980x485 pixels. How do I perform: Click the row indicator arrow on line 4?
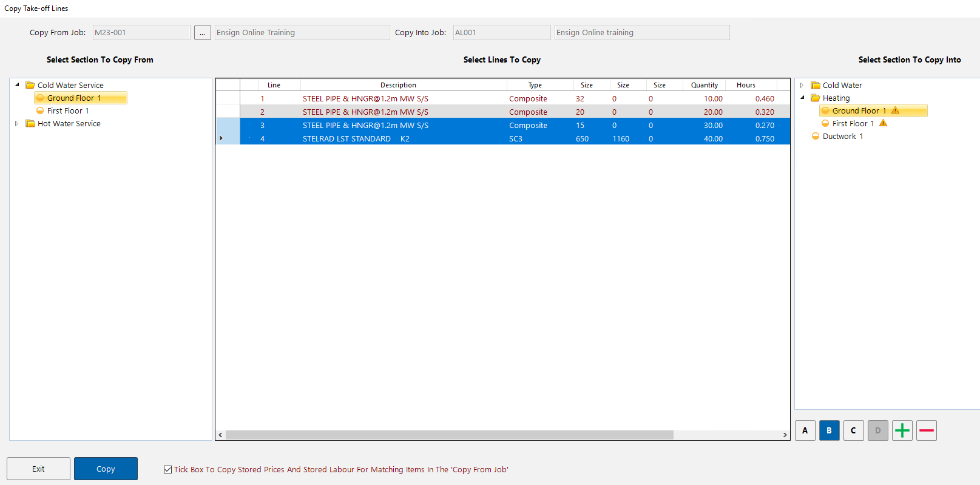click(x=221, y=138)
